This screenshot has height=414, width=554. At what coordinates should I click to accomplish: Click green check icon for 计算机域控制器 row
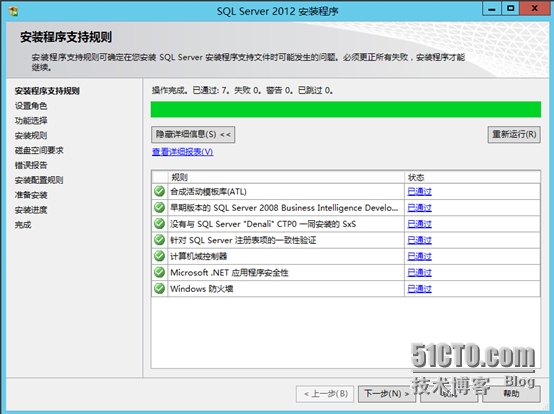pyautogui.click(x=159, y=256)
